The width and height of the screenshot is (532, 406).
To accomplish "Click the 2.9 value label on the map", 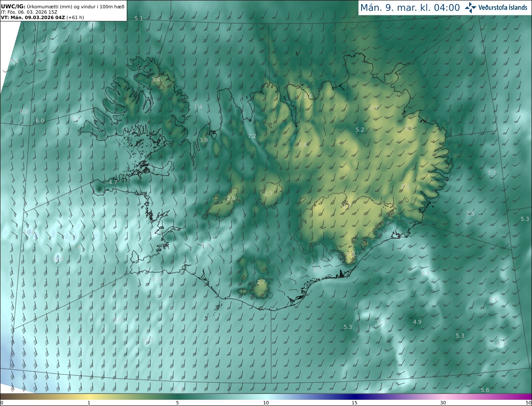I will click(231, 198).
